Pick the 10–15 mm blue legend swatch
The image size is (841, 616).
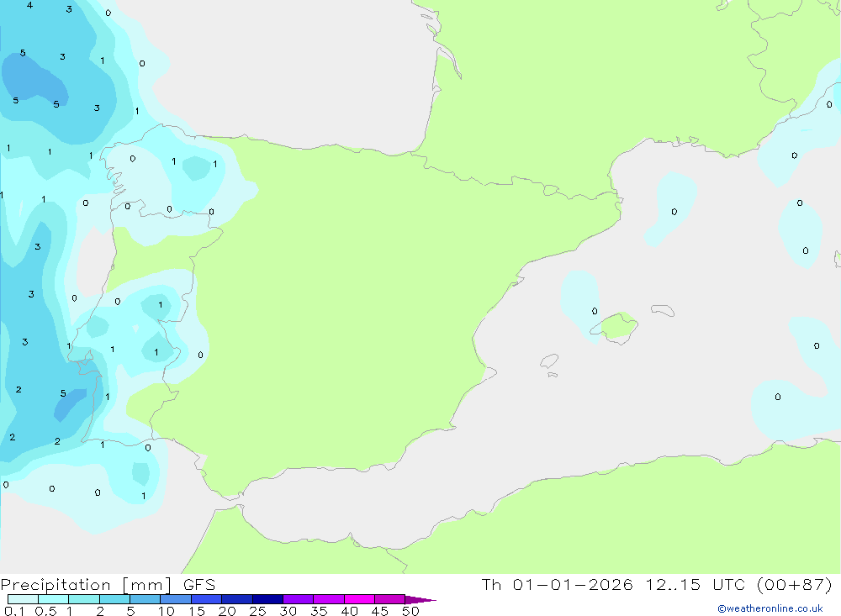[x=176, y=599]
